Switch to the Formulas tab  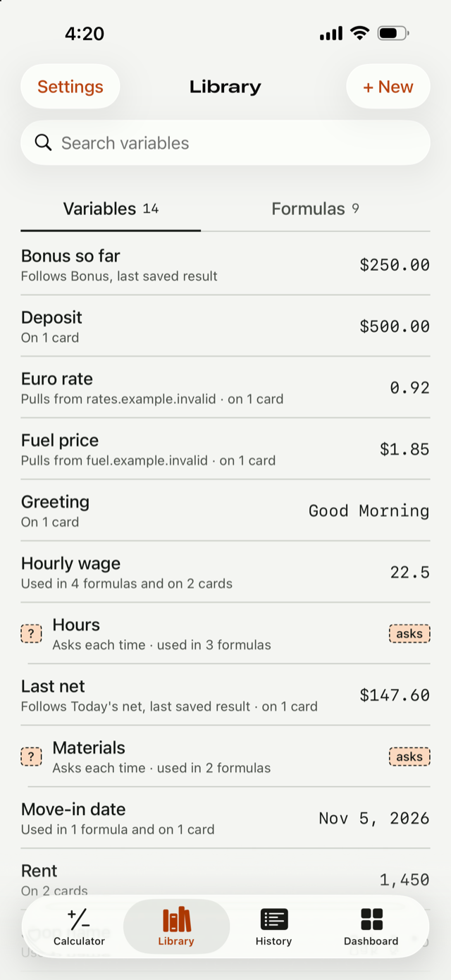pos(315,209)
